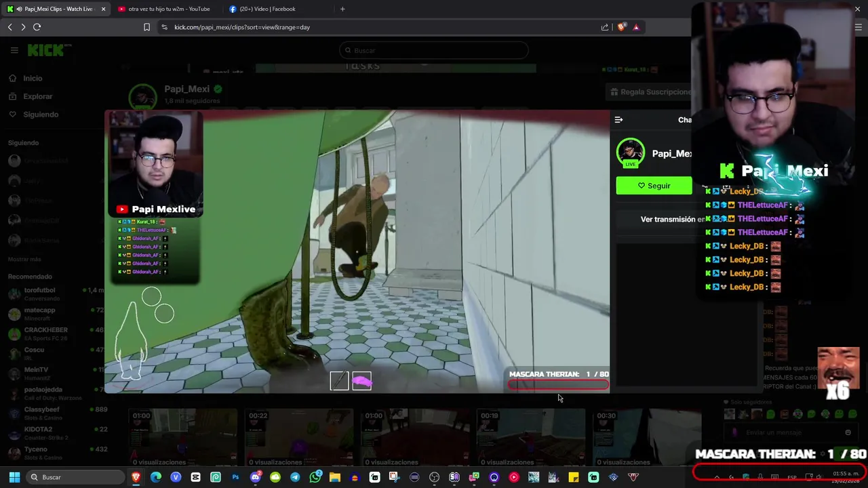Click the playing clip video area
868x488 pixels.
click(x=357, y=251)
